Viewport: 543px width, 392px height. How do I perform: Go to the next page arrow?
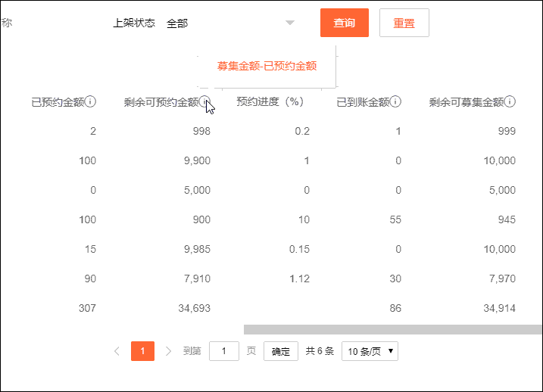168,351
